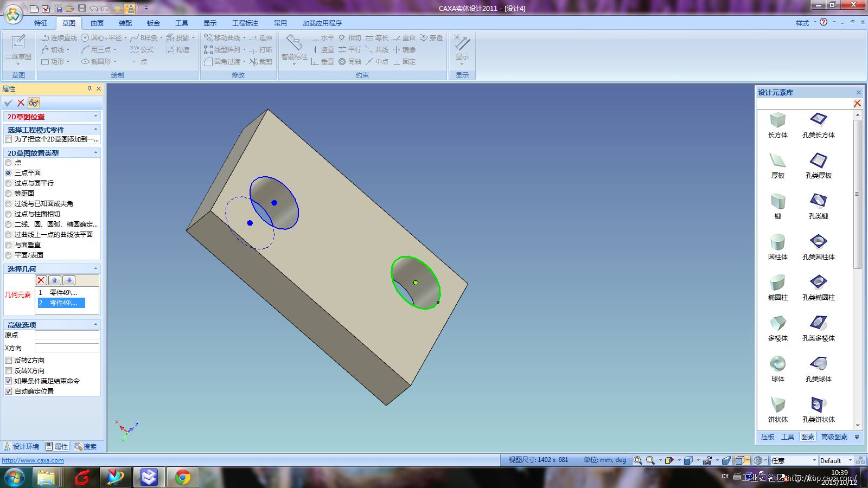
Task: Open the 钣金 ribbon tab
Action: point(154,23)
